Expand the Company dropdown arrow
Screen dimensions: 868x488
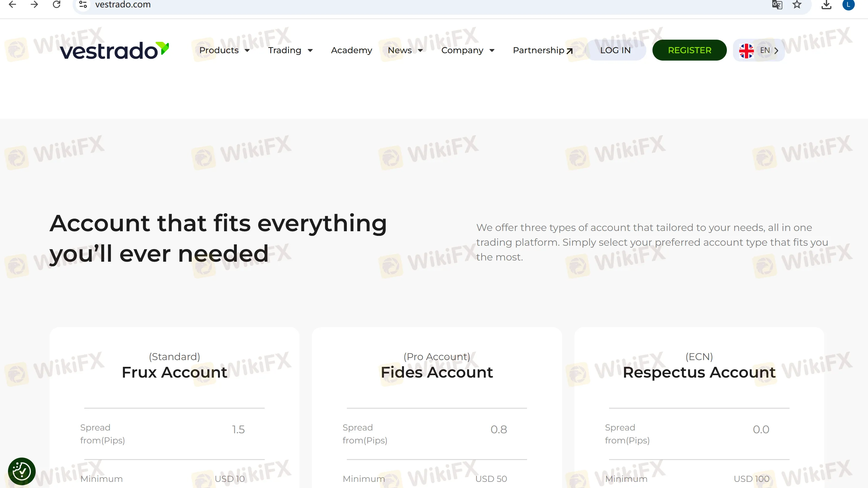[492, 50]
